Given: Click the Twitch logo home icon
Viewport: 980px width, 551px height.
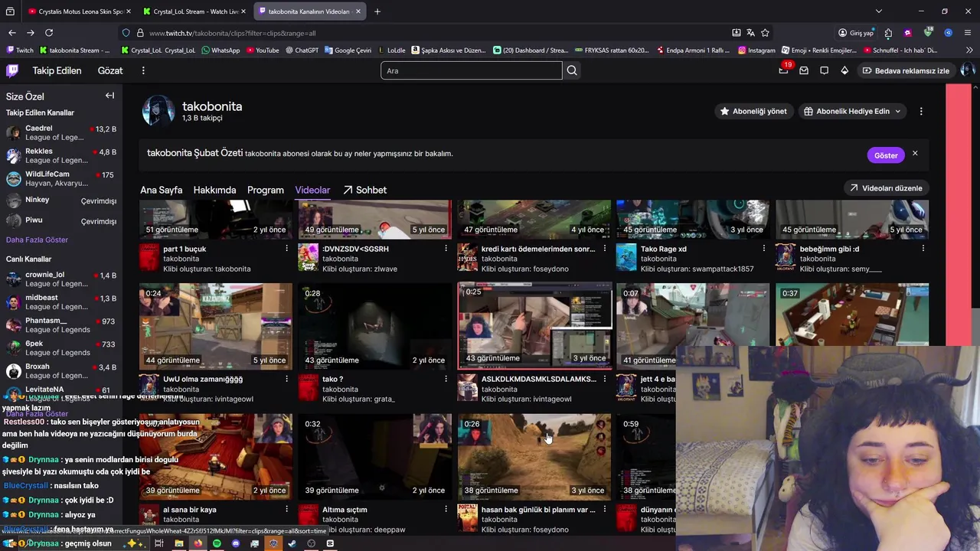Looking at the screenshot, I should pos(12,70).
